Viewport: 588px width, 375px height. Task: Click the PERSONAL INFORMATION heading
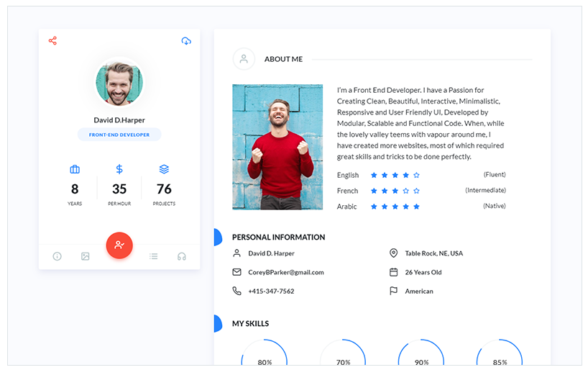click(279, 238)
